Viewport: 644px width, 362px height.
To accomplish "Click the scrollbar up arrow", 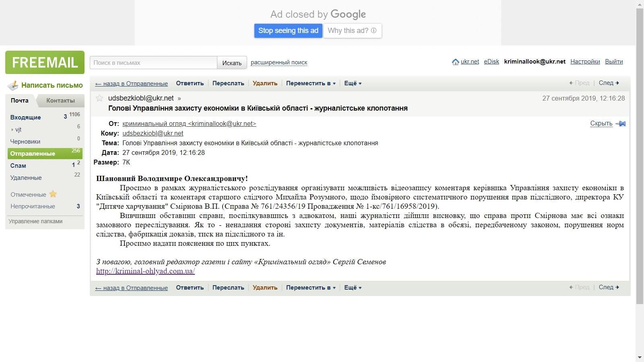I will click(640, 4).
